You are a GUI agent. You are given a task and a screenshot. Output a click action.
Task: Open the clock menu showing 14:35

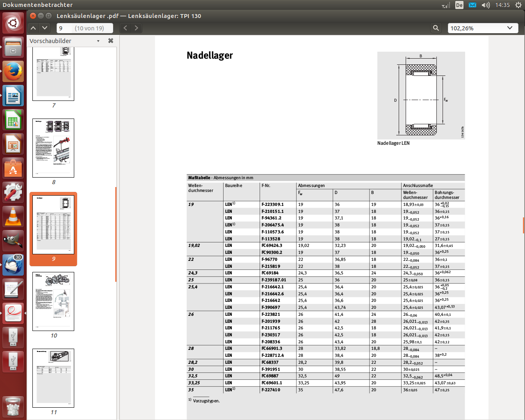click(x=502, y=5)
